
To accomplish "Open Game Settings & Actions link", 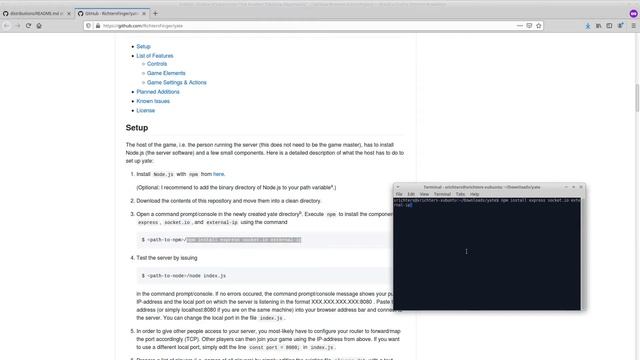I will click(176, 82).
